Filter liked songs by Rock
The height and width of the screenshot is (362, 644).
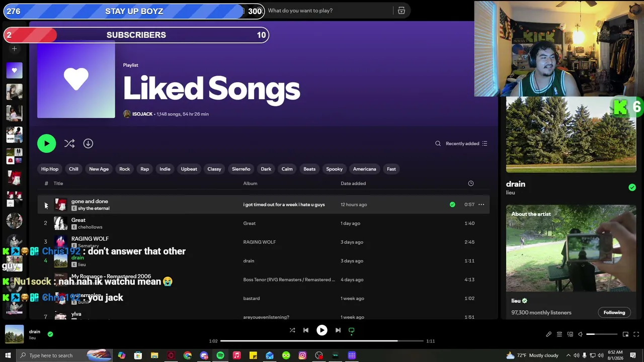124,169
